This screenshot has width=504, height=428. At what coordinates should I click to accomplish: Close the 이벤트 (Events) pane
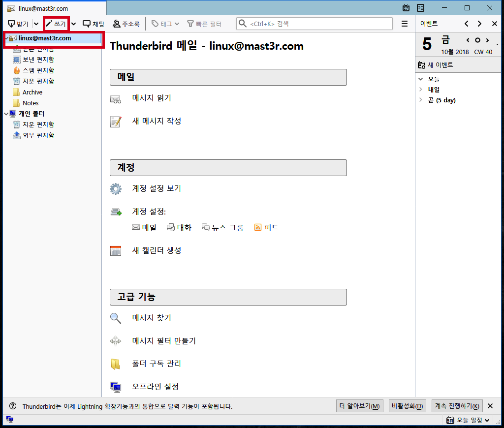[494, 24]
